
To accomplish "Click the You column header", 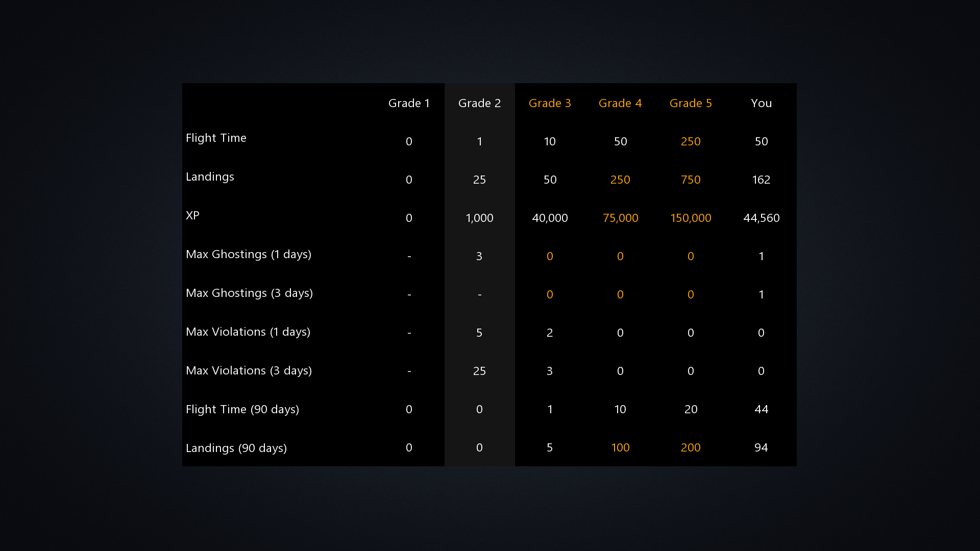I will coord(761,103).
